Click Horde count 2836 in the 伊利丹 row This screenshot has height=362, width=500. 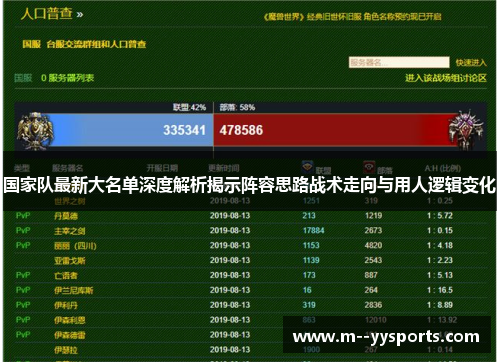[x=373, y=305]
